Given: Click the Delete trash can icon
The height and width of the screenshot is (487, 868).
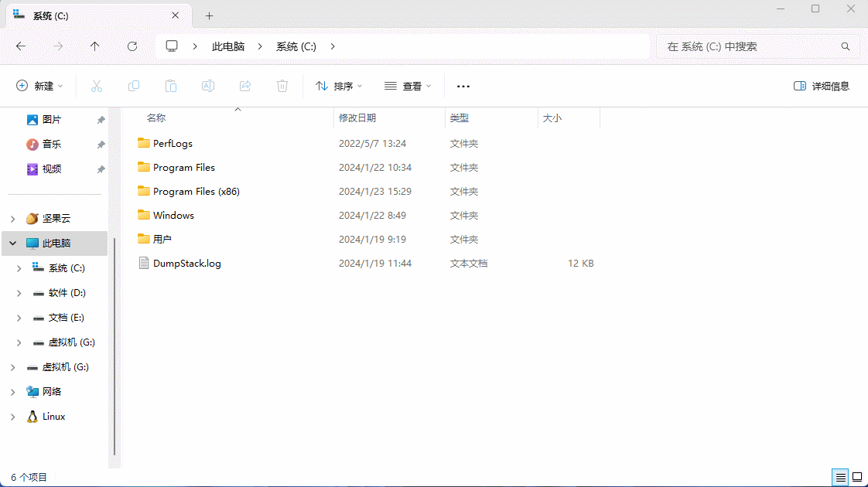Looking at the screenshot, I should 282,86.
